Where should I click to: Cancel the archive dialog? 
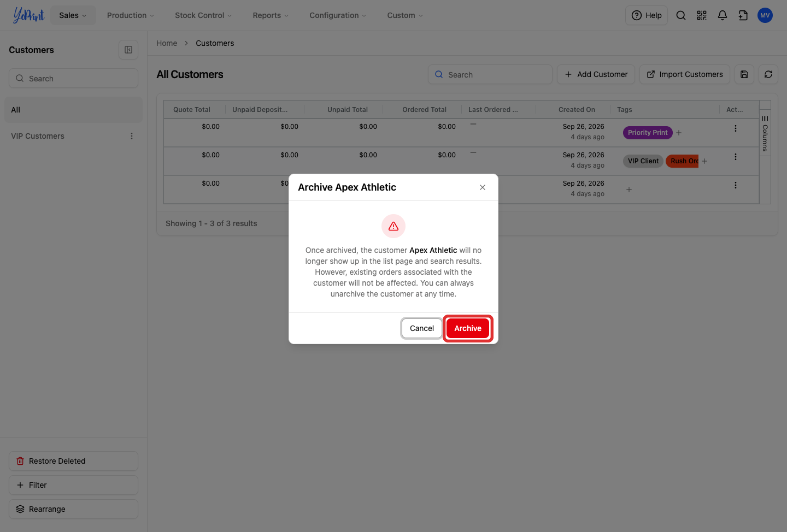click(422, 328)
